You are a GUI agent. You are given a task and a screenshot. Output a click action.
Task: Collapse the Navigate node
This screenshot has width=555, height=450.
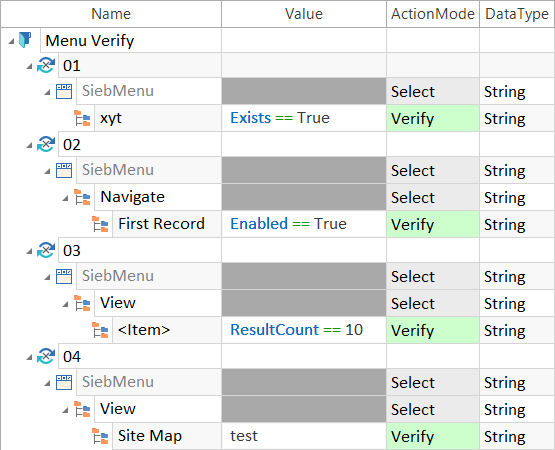coord(65,199)
